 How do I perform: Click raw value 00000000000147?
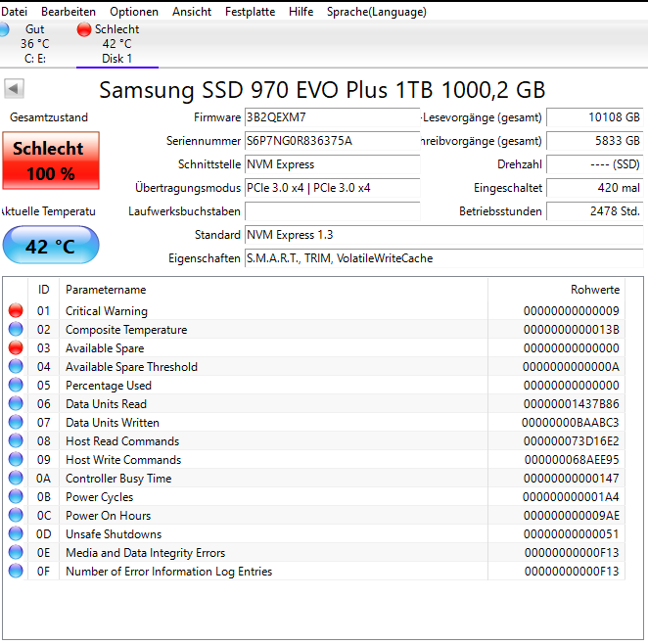[x=571, y=479]
